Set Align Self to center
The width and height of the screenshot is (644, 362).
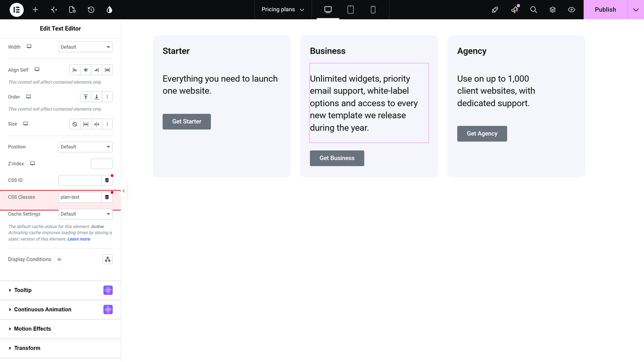(x=86, y=70)
